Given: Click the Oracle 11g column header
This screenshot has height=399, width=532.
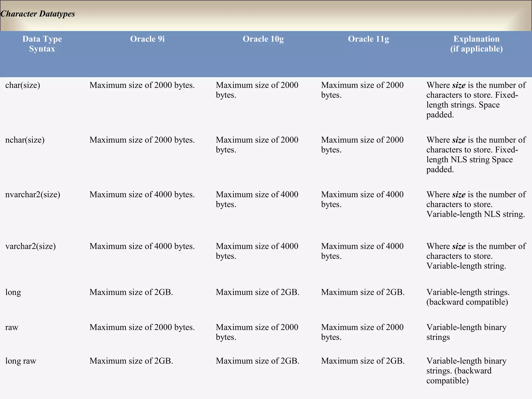Looking at the screenshot, I should click(x=368, y=39).
